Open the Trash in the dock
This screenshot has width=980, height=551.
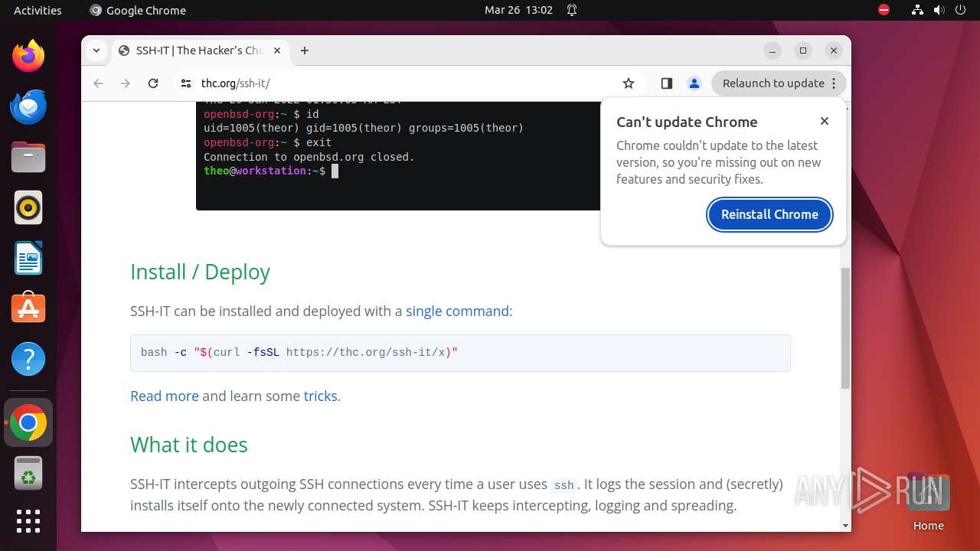[28, 473]
